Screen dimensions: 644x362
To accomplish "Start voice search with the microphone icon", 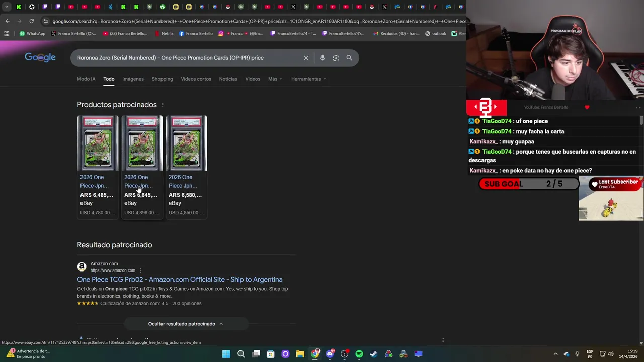I will 323,58.
